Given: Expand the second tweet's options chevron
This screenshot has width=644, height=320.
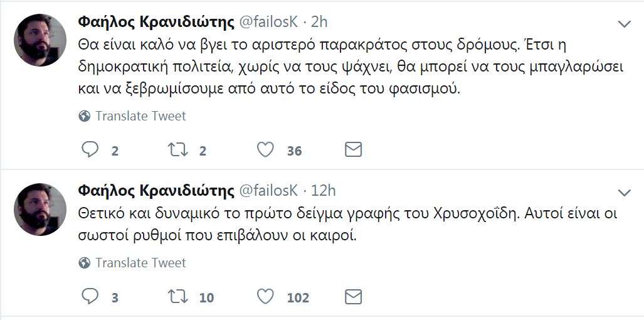Looking at the screenshot, I should 625,192.
